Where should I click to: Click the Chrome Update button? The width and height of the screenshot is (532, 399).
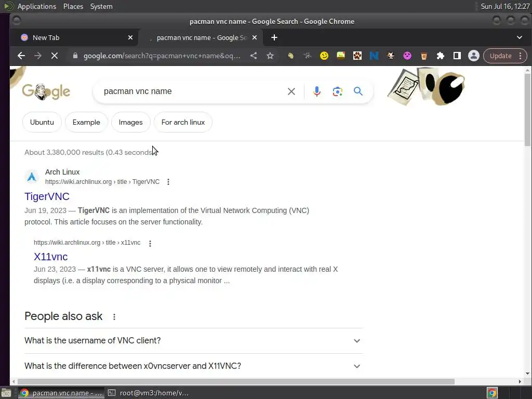[x=500, y=56]
